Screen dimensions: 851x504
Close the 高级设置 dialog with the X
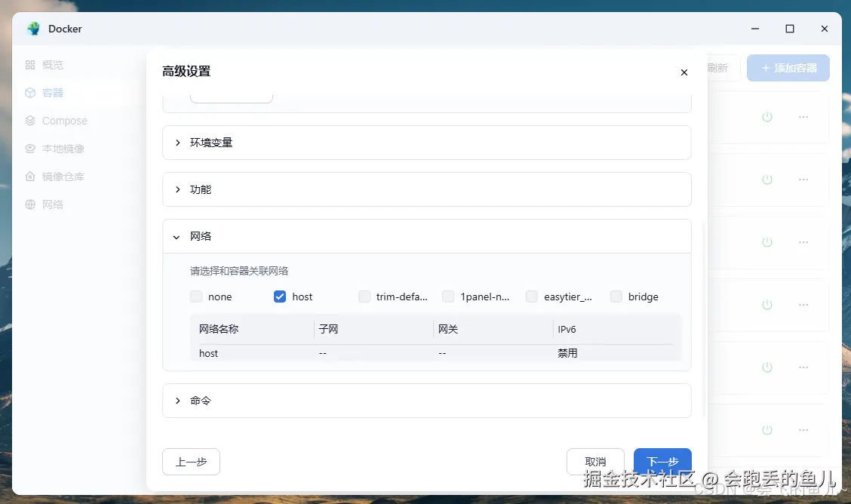684,72
